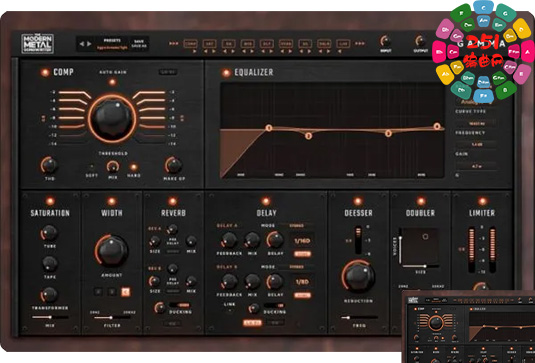The image size is (535, 363).
Task: Open the Delay A 1/16D time selector
Action: coord(302,241)
